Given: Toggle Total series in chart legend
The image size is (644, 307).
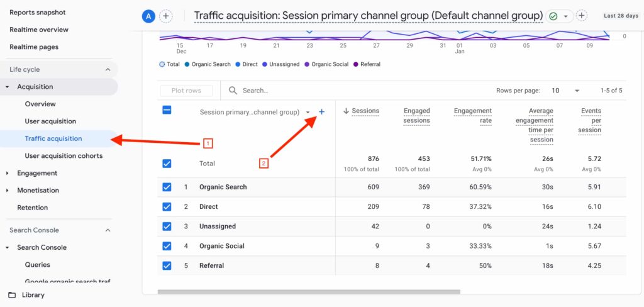Looking at the screenshot, I should tap(169, 64).
